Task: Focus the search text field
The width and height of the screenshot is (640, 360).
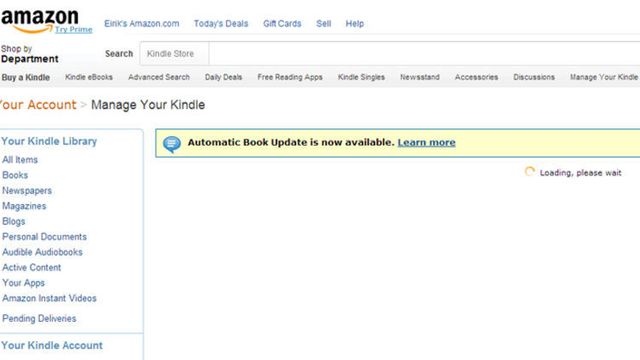Action: click(424, 53)
